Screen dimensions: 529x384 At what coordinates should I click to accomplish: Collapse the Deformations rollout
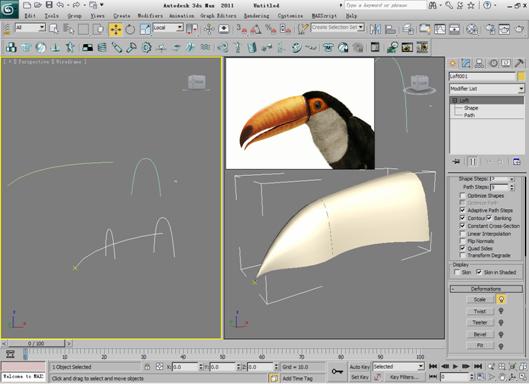point(486,289)
